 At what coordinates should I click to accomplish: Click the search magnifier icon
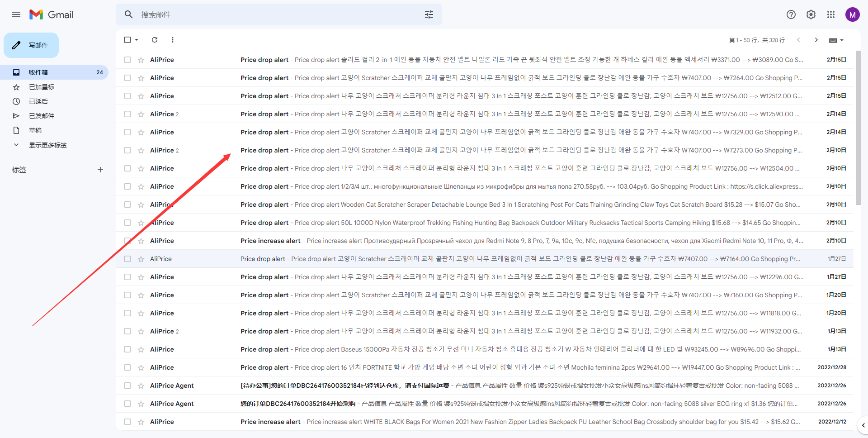[129, 14]
